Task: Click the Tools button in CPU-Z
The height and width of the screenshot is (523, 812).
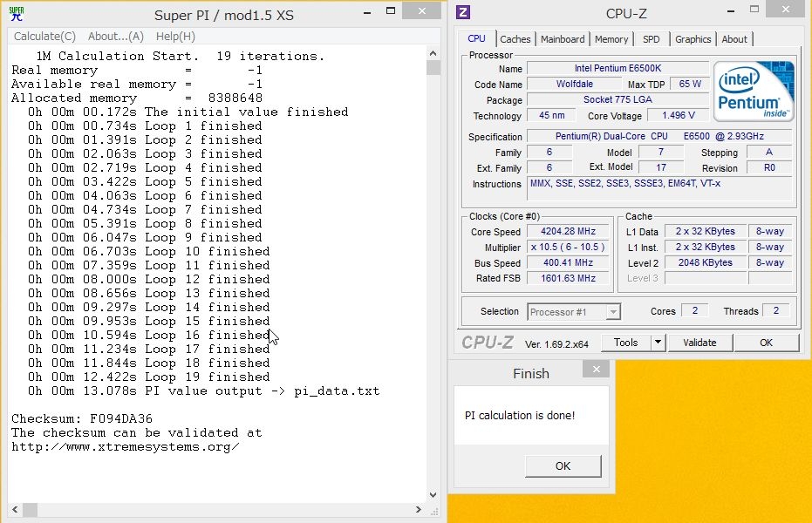Action: (625, 343)
